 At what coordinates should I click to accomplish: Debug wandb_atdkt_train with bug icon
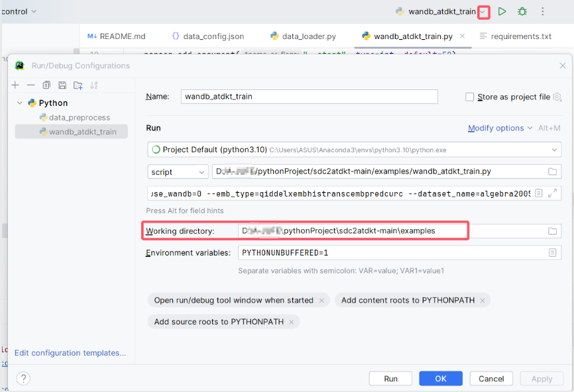522,11
